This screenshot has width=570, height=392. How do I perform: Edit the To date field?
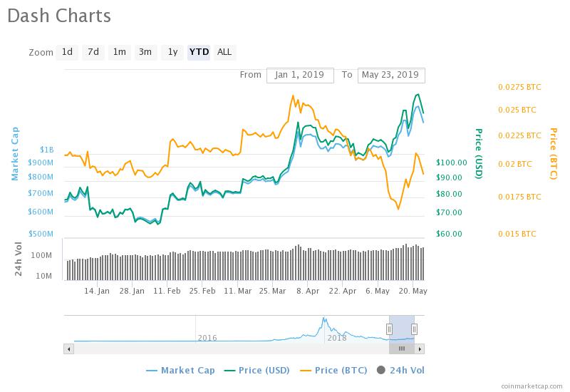[x=391, y=76]
